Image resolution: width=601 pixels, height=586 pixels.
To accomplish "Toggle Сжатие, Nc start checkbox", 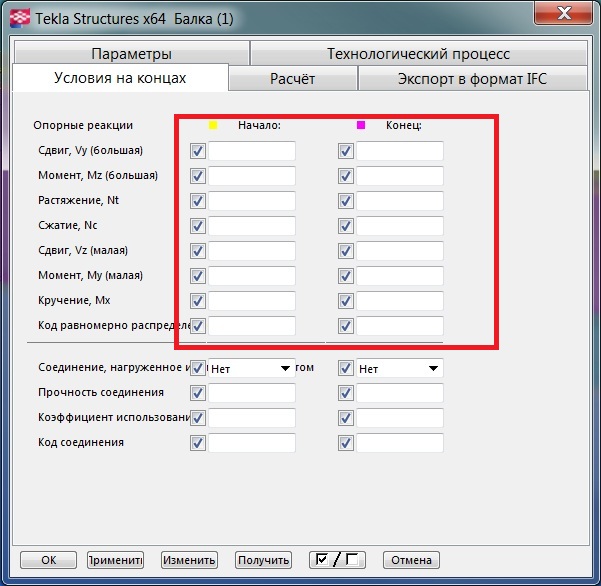I will click(198, 226).
